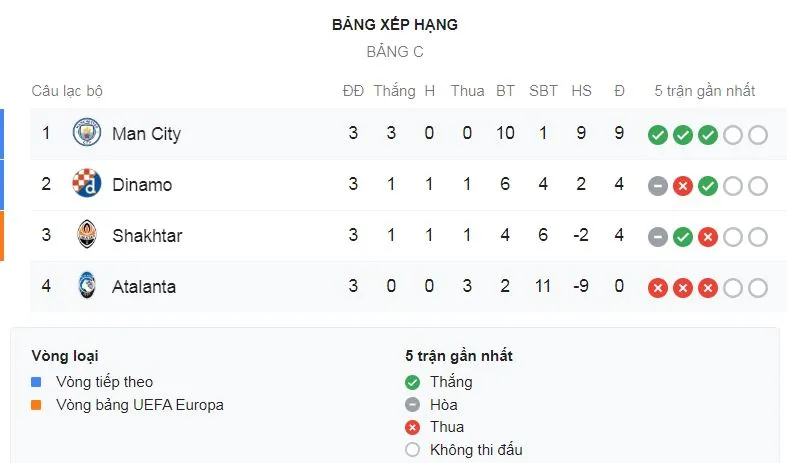This screenshot has width=787, height=463.
Task: Click Dinamo's gray draw result icon
Action: point(658,186)
